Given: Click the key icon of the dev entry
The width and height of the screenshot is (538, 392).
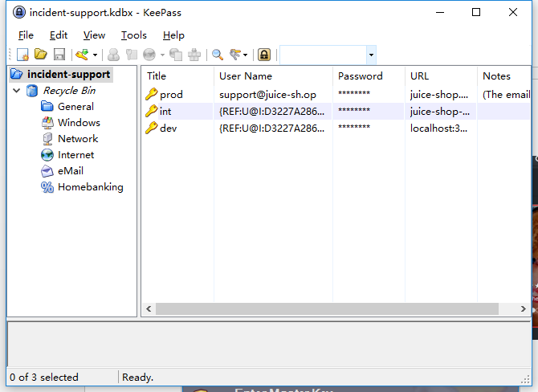Looking at the screenshot, I should tap(151, 128).
